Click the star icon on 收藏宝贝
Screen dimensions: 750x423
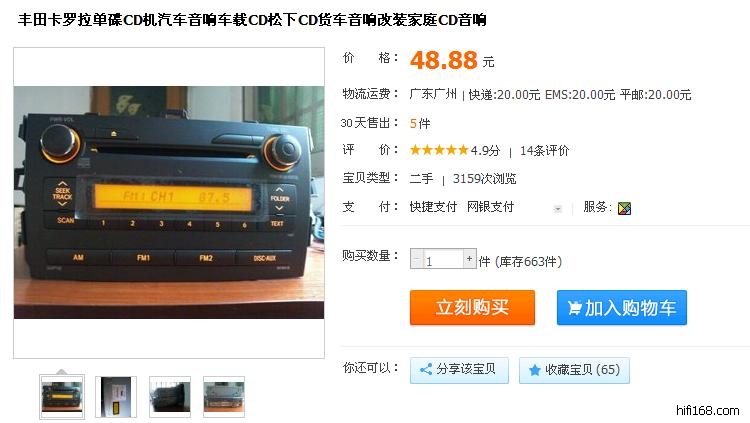click(535, 370)
